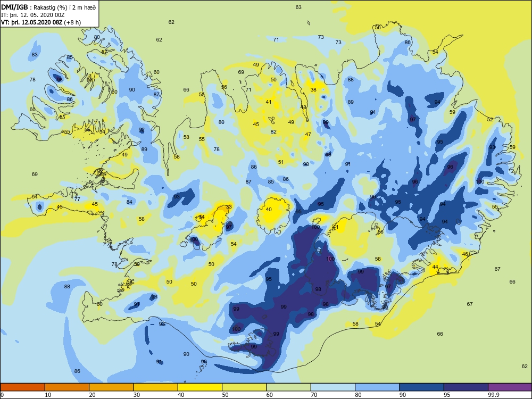This screenshot has height=399, width=532.
Task: Select the bright yellow 40–50 legend swatch
Action: (200, 387)
